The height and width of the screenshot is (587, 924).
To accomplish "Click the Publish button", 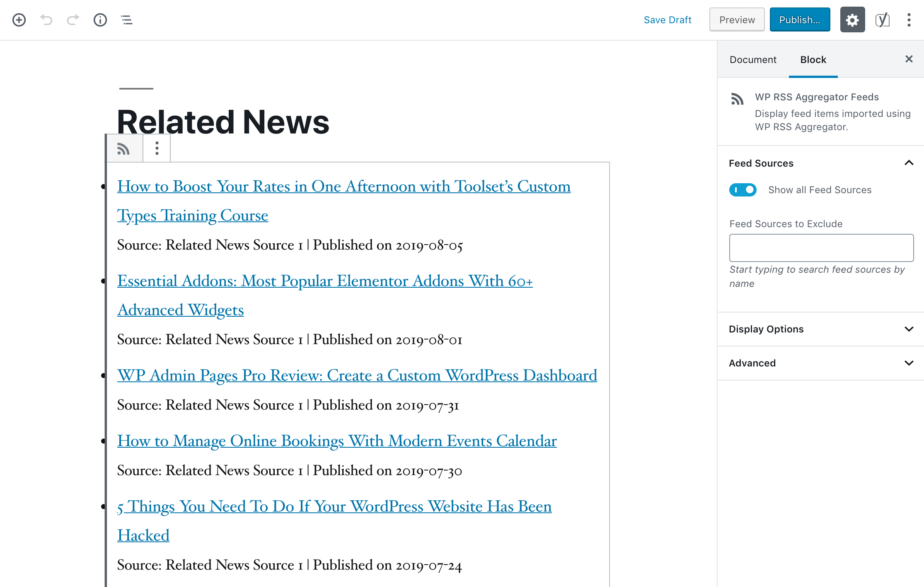I will [800, 20].
